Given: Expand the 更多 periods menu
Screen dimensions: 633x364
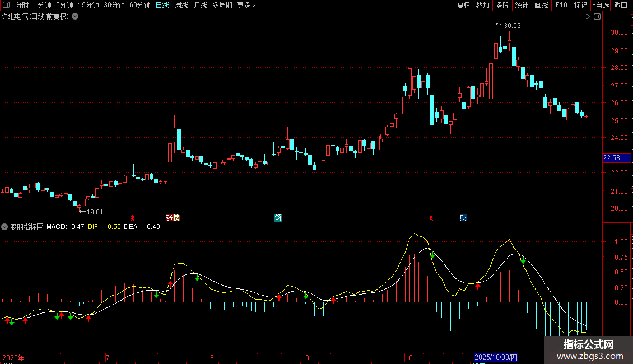Looking at the screenshot, I should tap(246, 5).
